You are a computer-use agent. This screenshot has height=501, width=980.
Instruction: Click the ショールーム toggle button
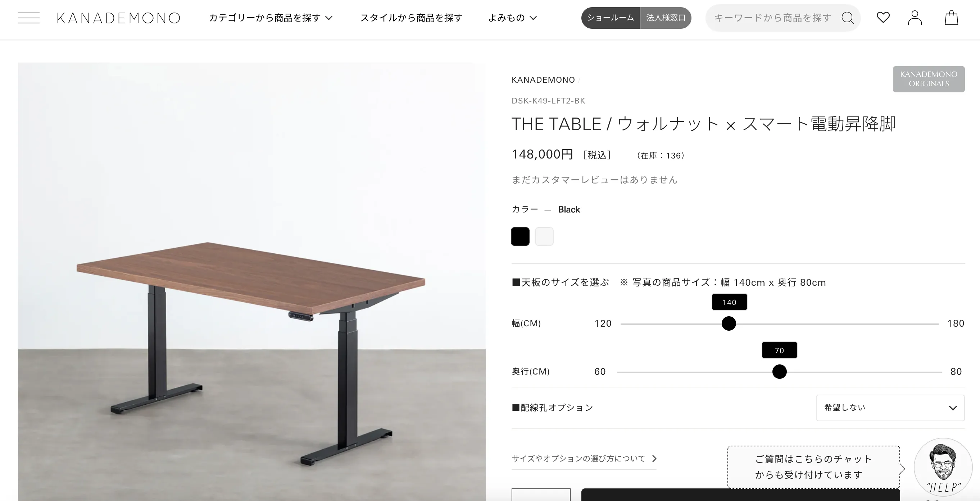click(x=610, y=18)
